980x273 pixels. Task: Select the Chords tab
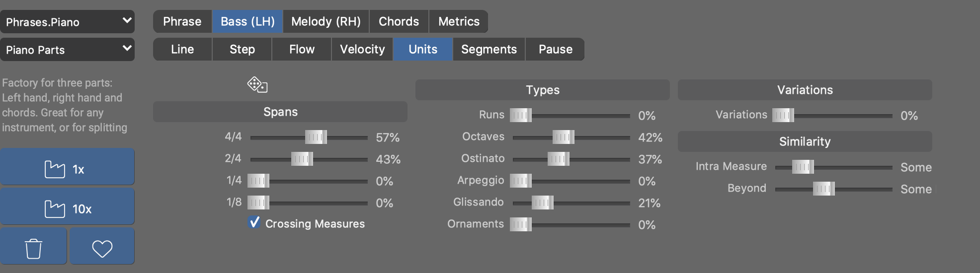point(399,22)
